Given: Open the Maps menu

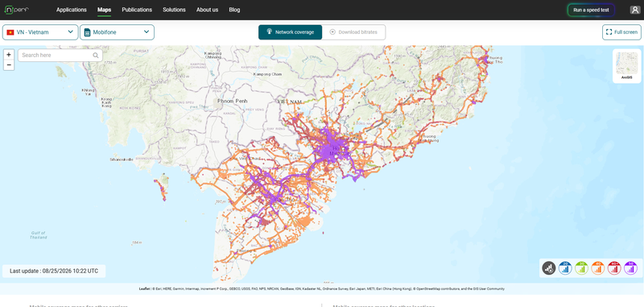Looking at the screenshot, I should [105, 10].
